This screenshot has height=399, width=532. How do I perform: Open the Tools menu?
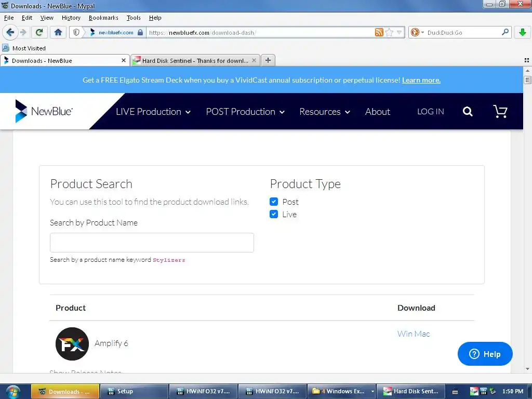134,18
